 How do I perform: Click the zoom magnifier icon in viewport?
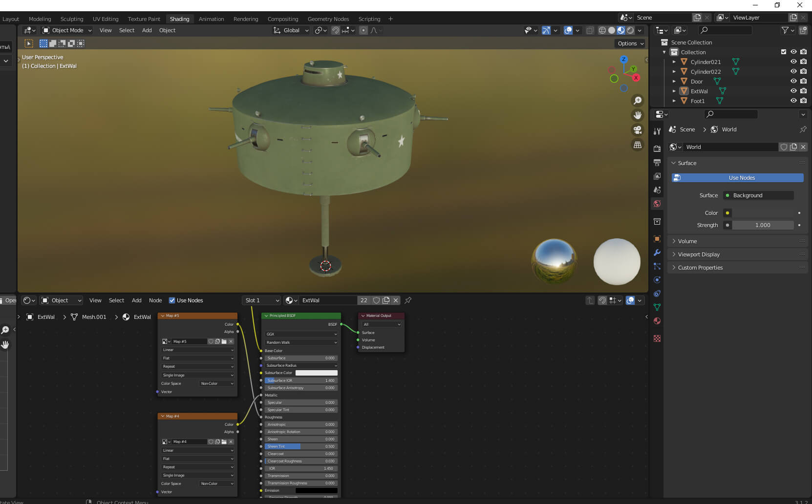637,101
